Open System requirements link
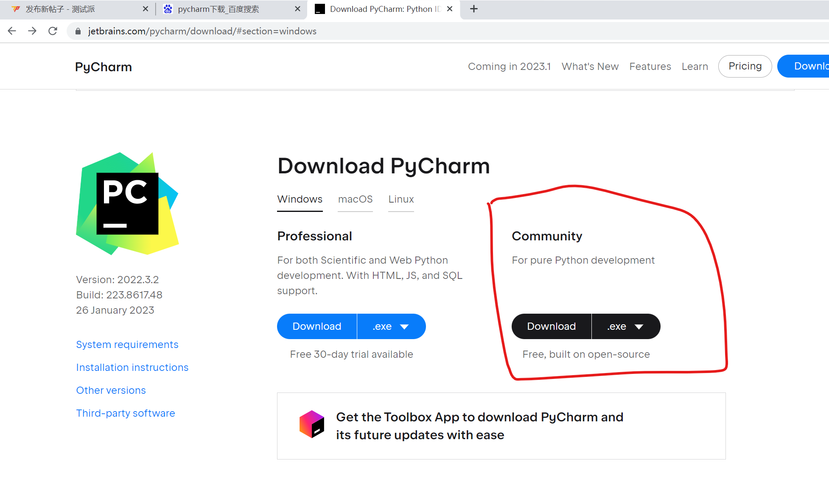 127,345
